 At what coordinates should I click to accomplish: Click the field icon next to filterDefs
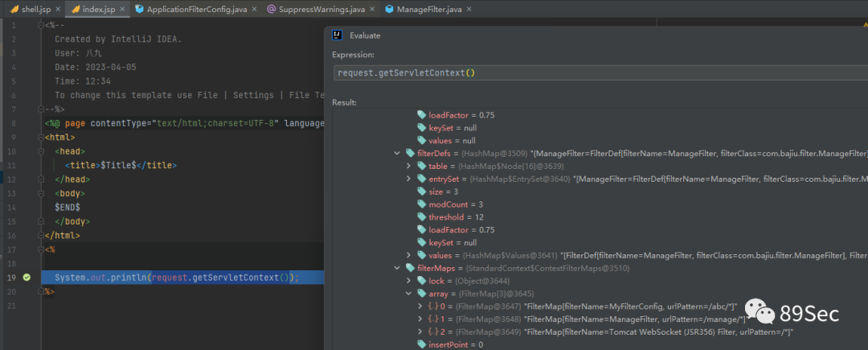pyautogui.click(x=410, y=154)
